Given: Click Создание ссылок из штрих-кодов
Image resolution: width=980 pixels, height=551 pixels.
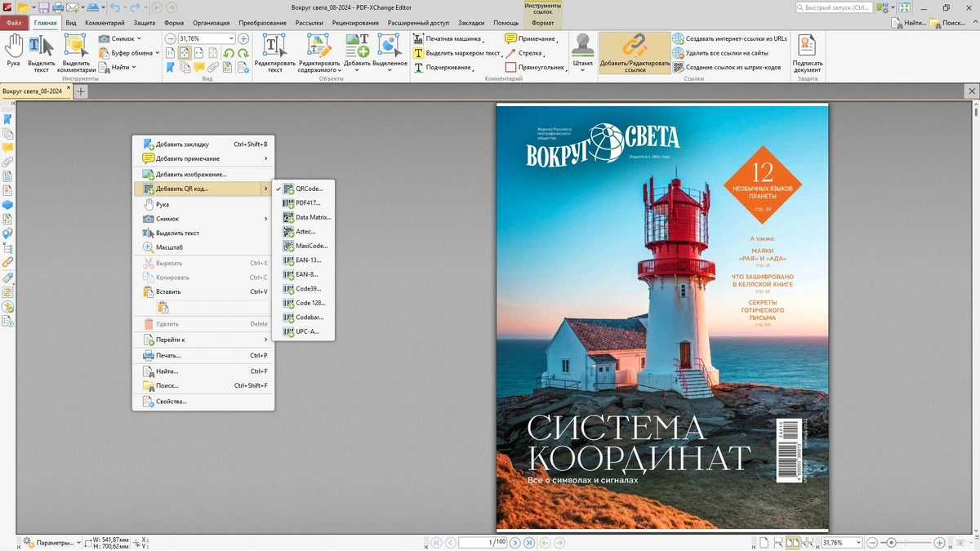Looking at the screenshot, I should click(727, 68).
